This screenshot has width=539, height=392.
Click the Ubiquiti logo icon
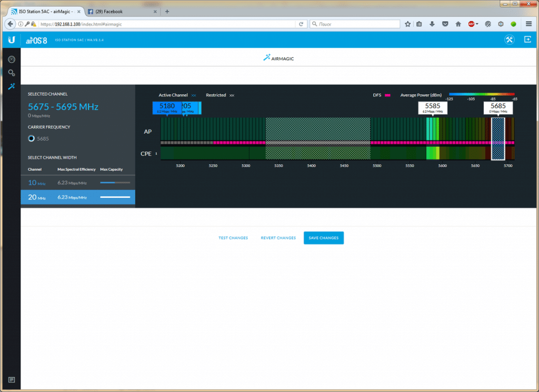point(11,40)
